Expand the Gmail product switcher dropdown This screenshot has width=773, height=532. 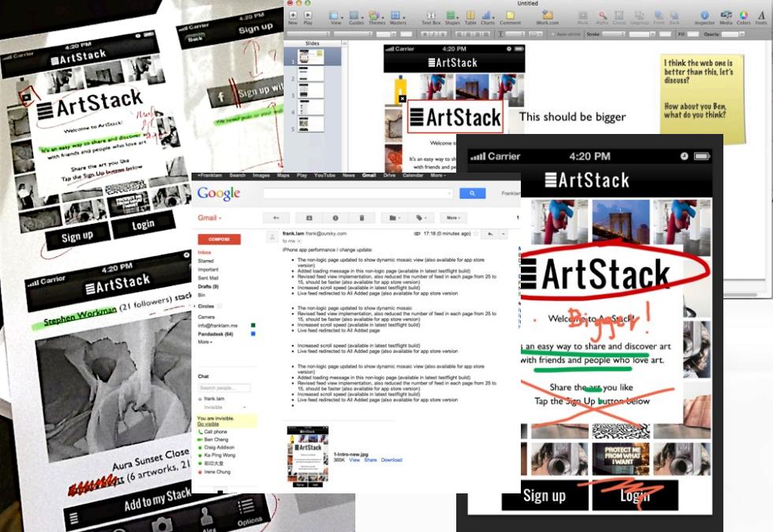point(210,218)
